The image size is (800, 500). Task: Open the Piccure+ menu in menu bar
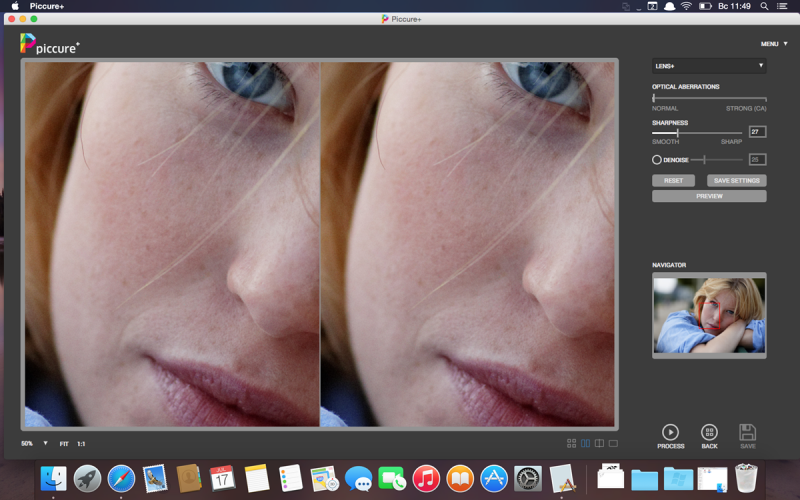pos(46,6)
